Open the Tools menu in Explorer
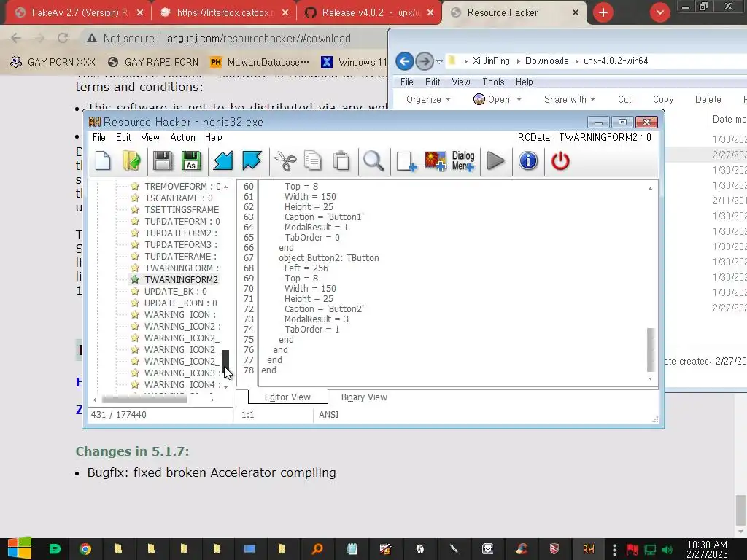The image size is (747, 560). tap(493, 82)
